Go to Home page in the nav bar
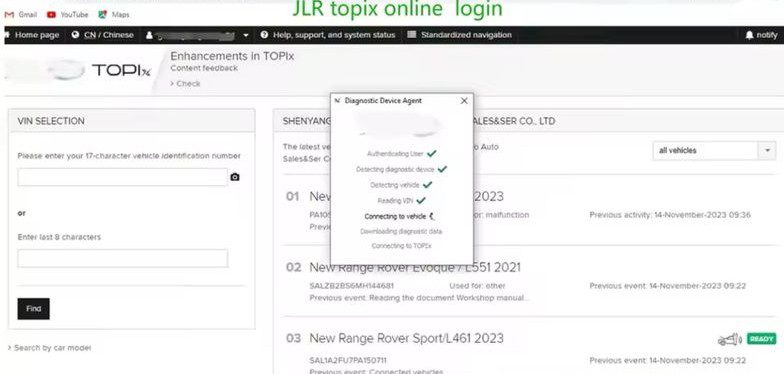This screenshot has height=374, width=784. pyautogui.click(x=33, y=35)
